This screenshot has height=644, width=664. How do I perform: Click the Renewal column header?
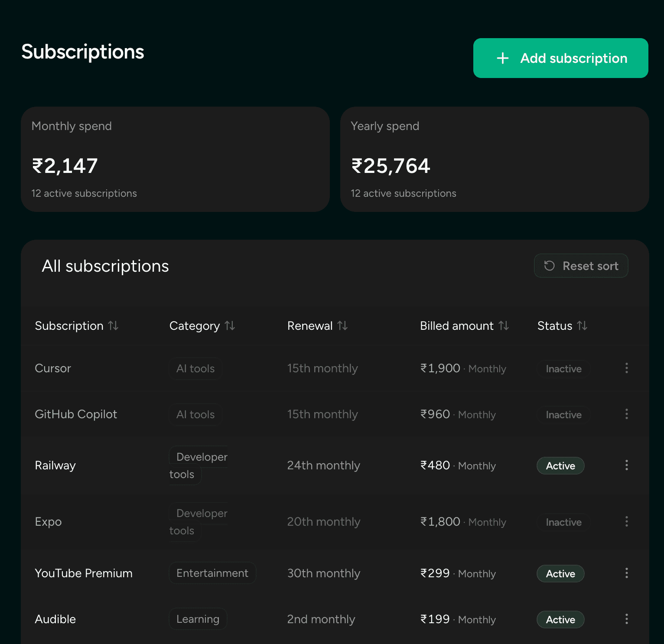coord(318,325)
